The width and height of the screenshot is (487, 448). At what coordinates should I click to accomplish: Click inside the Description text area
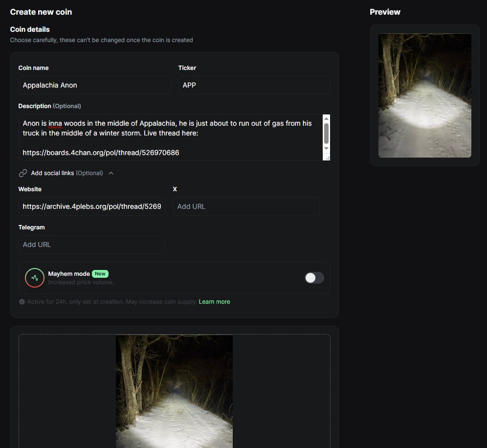coord(171,137)
